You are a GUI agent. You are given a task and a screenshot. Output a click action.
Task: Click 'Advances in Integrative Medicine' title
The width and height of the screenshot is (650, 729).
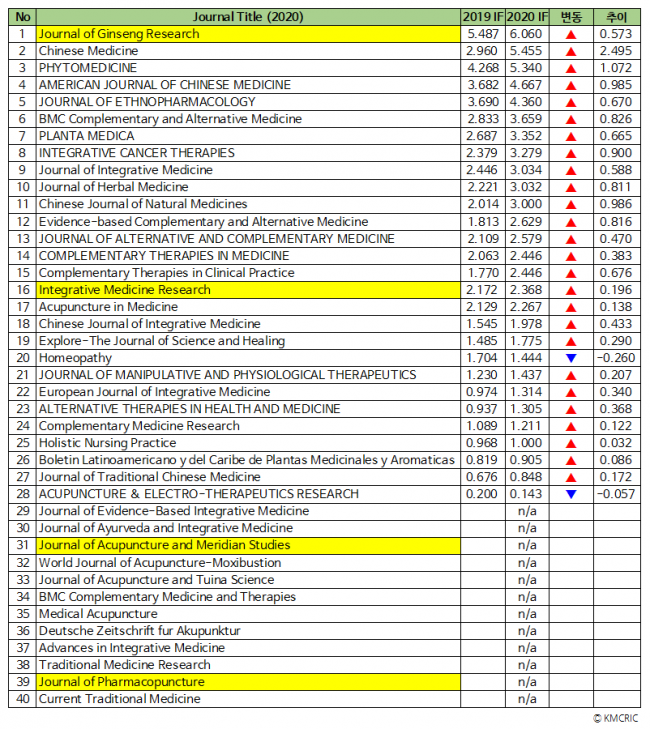coord(132,648)
